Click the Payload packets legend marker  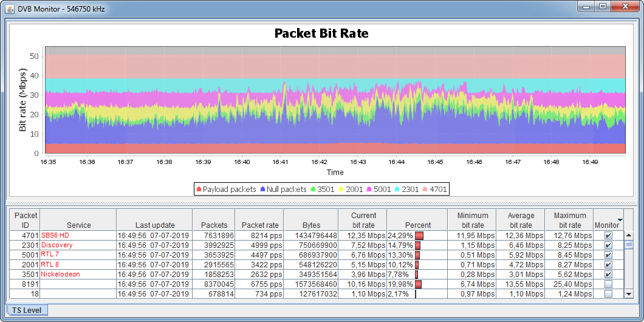(199, 190)
